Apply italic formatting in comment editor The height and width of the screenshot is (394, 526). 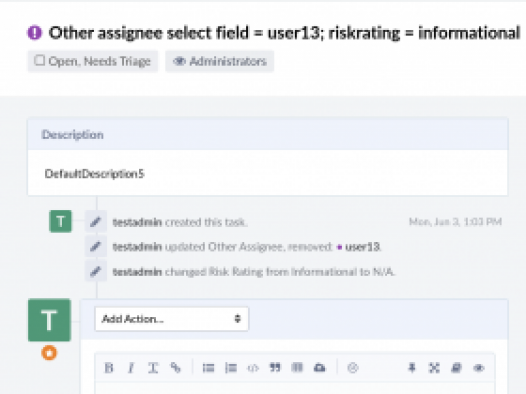131,368
